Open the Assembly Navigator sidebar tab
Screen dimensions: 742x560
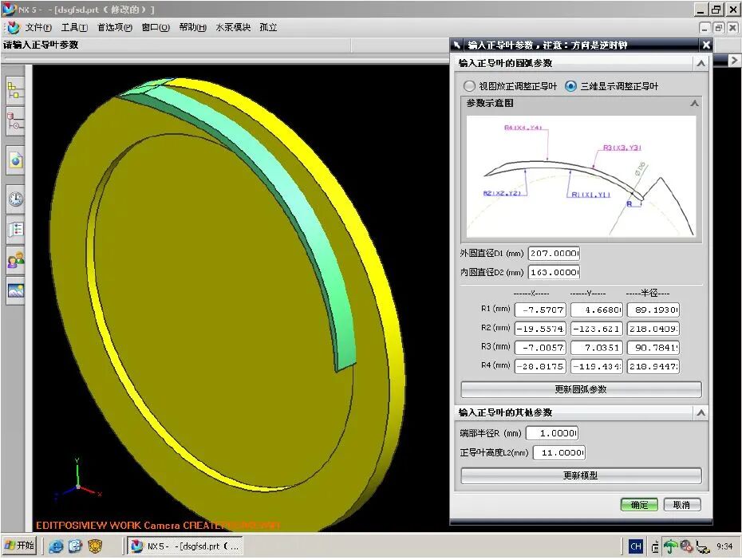[x=15, y=90]
